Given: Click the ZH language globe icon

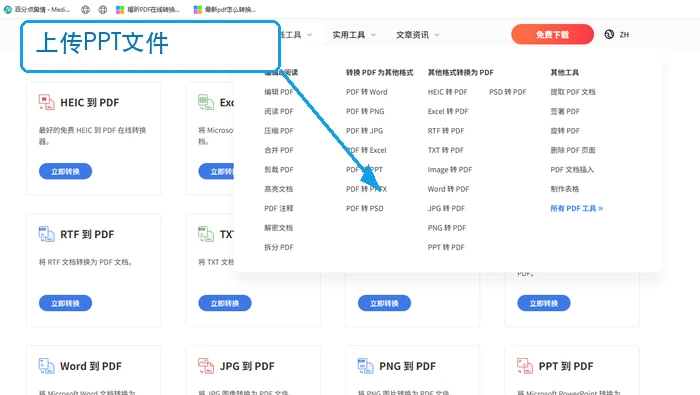Looking at the screenshot, I should (609, 34).
